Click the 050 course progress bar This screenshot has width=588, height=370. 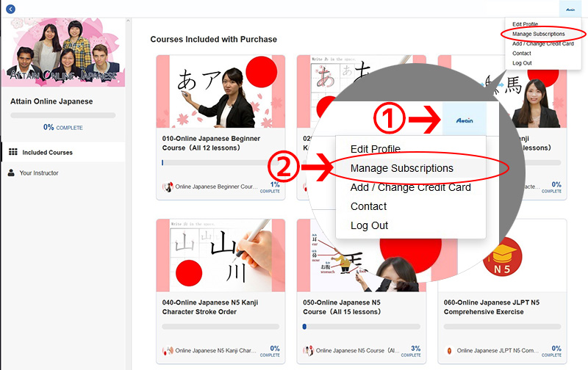coord(361,327)
